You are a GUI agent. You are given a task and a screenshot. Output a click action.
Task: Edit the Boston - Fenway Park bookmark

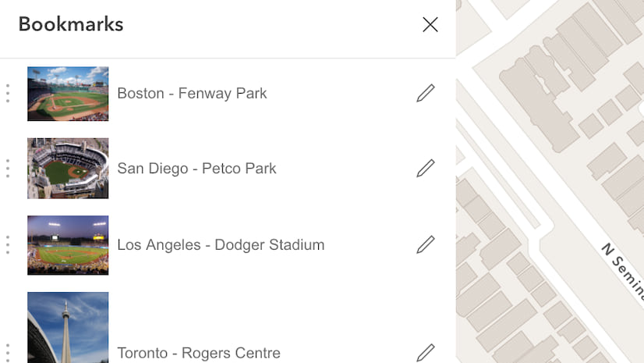pos(425,94)
